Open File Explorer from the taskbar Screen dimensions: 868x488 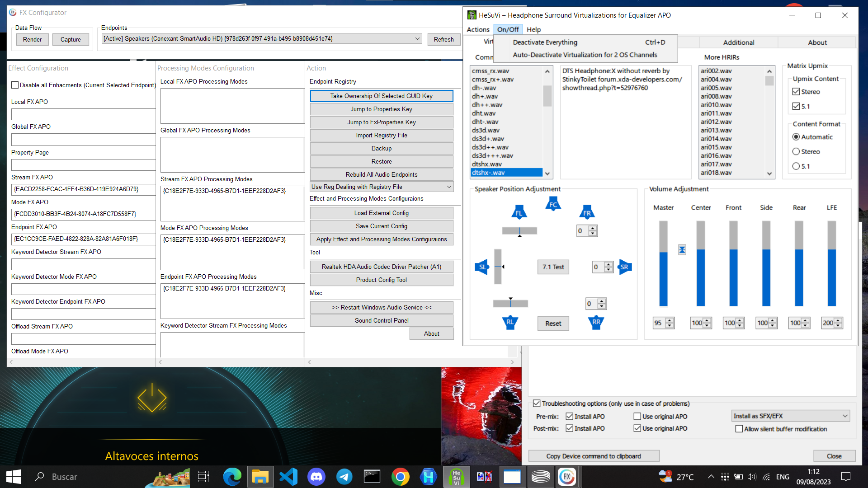pyautogui.click(x=260, y=477)
